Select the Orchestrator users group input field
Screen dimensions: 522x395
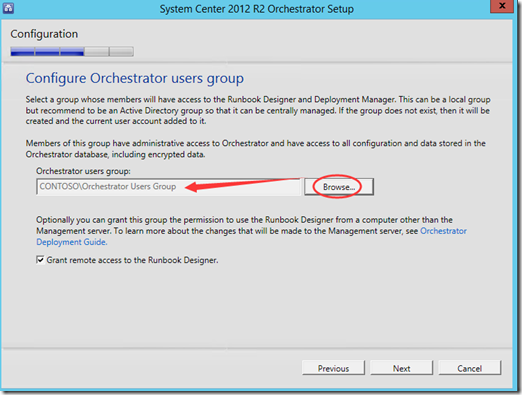pos(169,187)
